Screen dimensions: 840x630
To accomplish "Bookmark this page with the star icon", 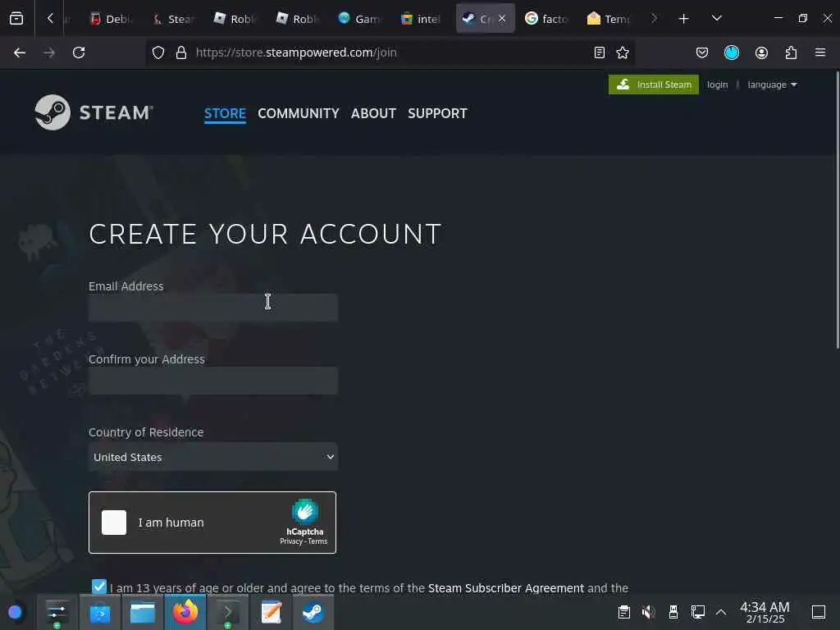I will pos(623,52).
